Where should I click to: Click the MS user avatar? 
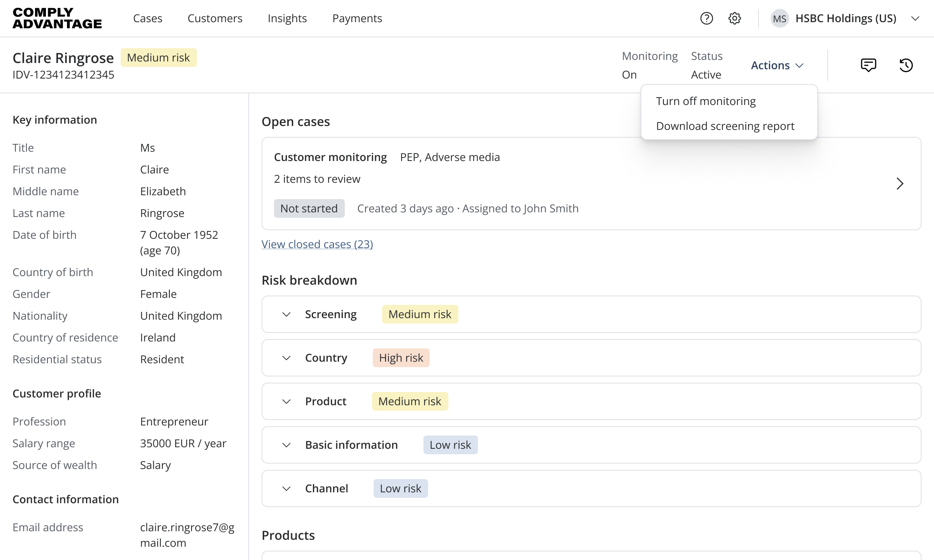[x=780, y=19]
